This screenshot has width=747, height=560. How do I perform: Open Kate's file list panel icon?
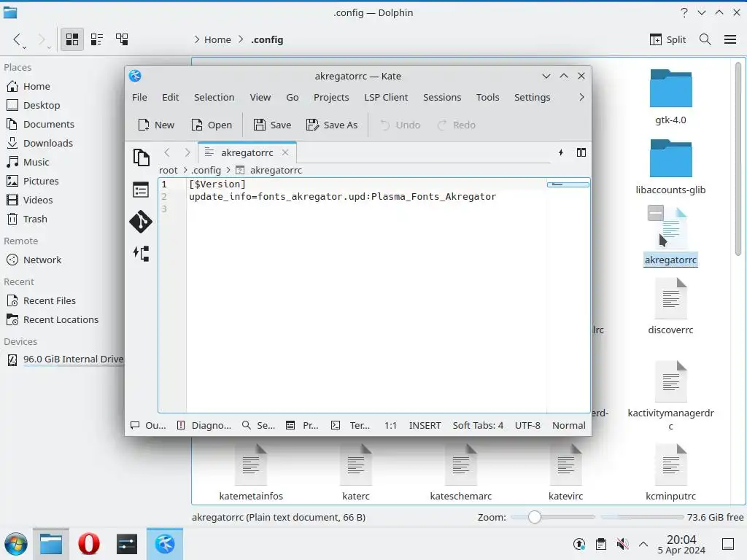click(x=141, y=190)
